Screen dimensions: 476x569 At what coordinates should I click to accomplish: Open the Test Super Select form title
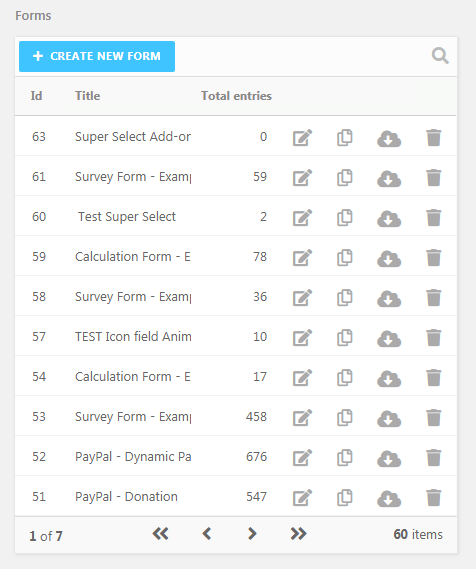[x=127, y=217]
